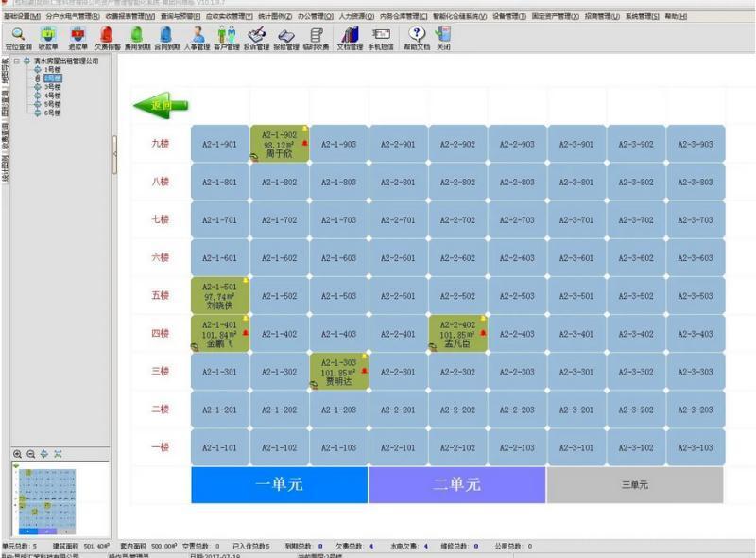
Task: Click the gray 三单元 unit button
Action: (635, 484)
